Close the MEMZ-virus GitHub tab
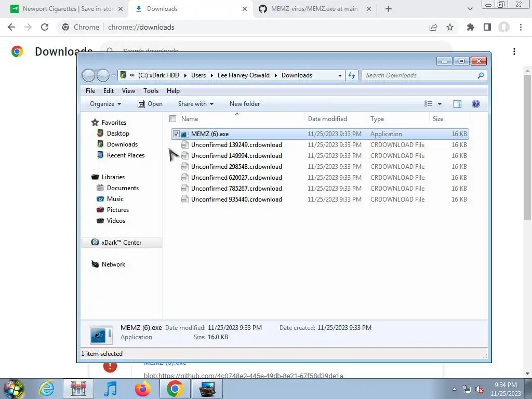532x399 pixels. point(369,9)
